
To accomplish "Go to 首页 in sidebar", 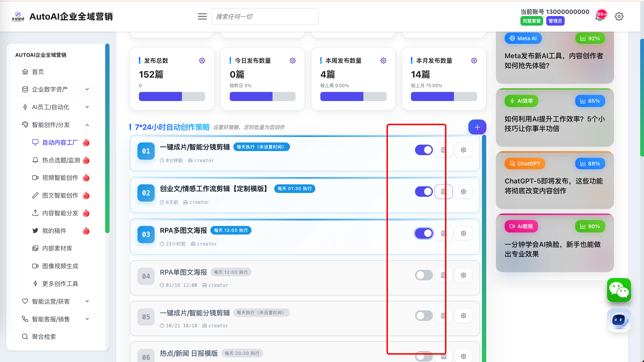I will (x=38, y=72).
